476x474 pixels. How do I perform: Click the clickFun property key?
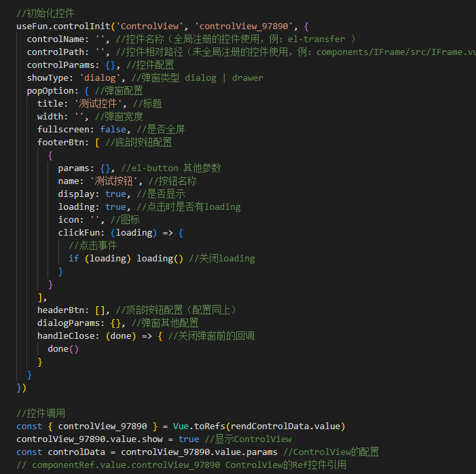(81, 232)
